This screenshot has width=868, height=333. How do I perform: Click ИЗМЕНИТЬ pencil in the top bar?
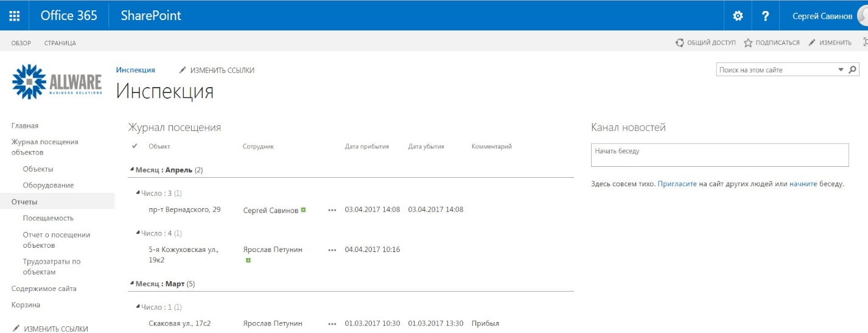[812, 43]
